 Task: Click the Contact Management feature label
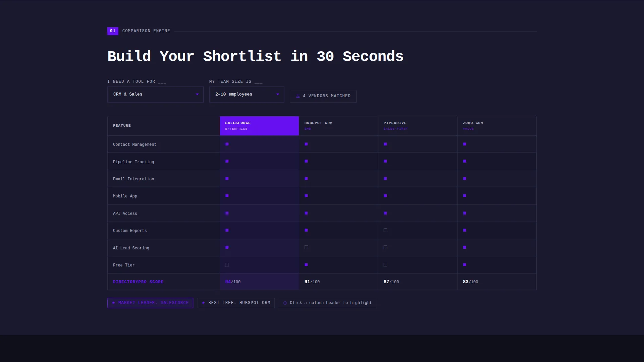(135, 144)
